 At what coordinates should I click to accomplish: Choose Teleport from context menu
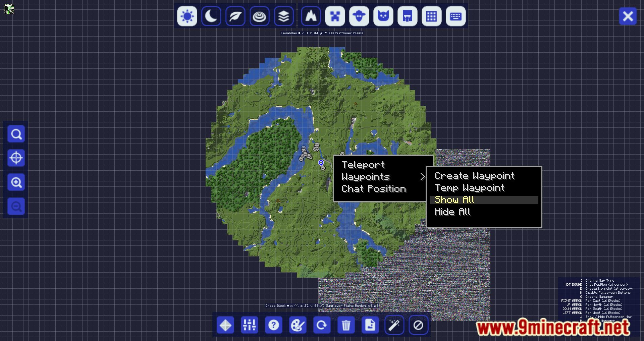click(x=363, y=165)
